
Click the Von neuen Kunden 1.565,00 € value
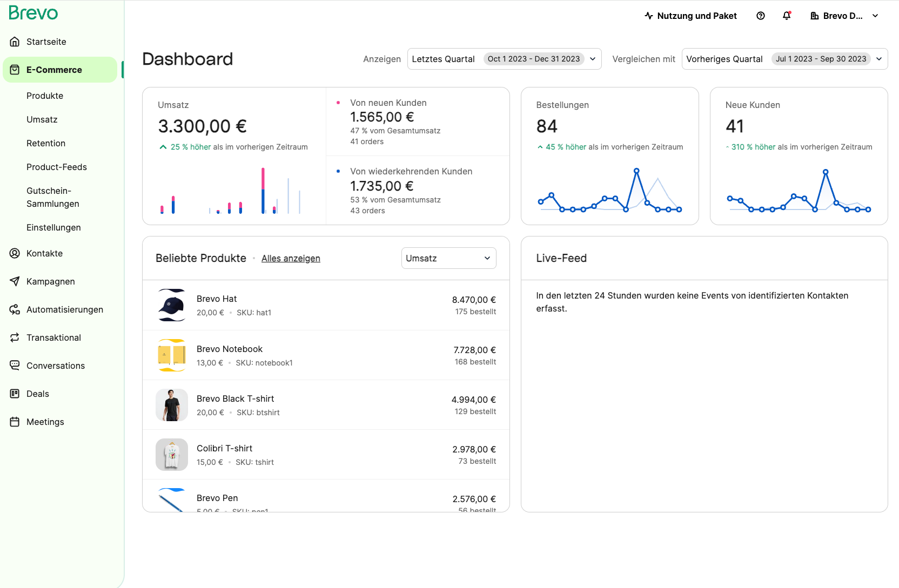click(x=382, y=117)
